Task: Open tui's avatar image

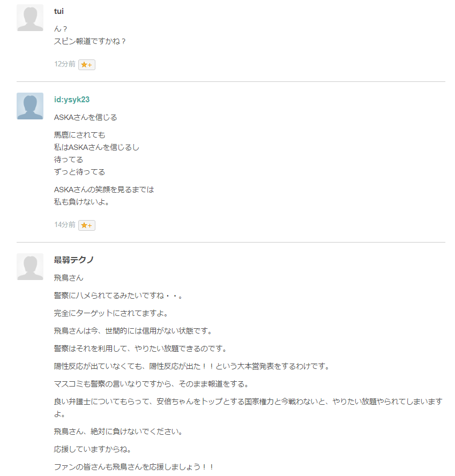Action: coord(30,18)
